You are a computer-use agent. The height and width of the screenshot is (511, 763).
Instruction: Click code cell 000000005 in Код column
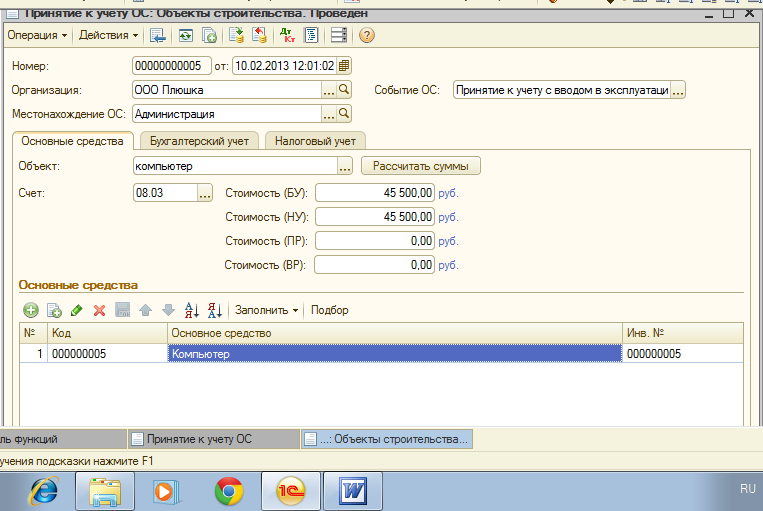[107, 354]
